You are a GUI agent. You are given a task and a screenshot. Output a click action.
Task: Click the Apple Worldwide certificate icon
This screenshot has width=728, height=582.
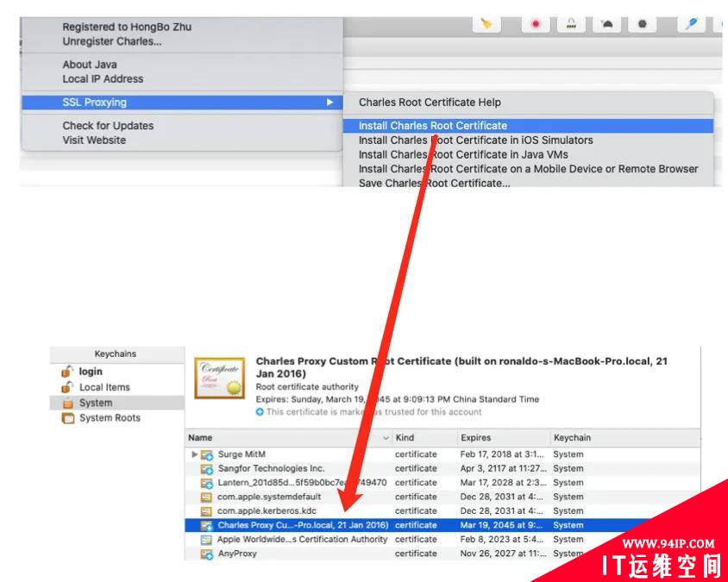pos(206,540)
